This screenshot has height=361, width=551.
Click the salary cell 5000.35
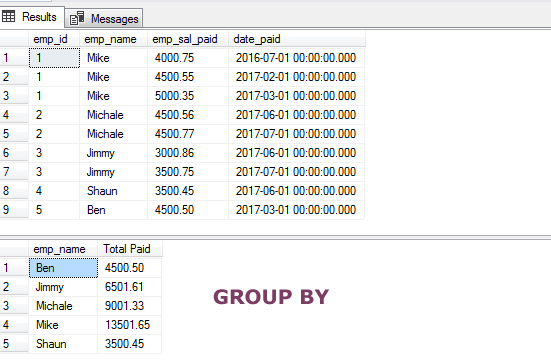pos(188,96)
